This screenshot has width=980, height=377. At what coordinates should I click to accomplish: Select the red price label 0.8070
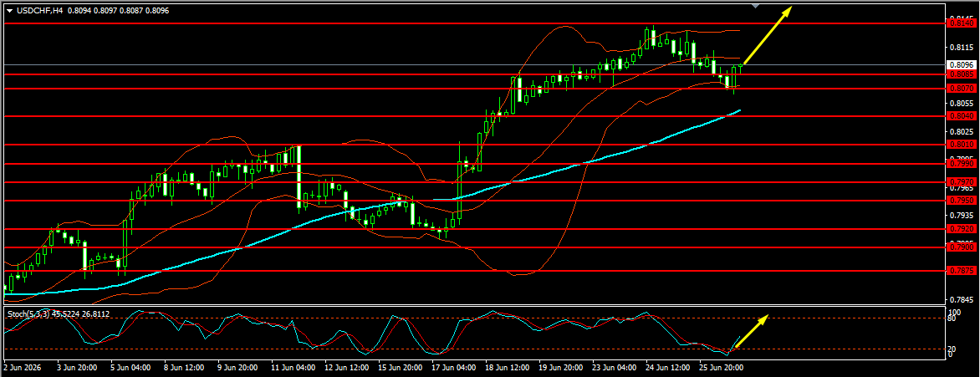point(961,89)
